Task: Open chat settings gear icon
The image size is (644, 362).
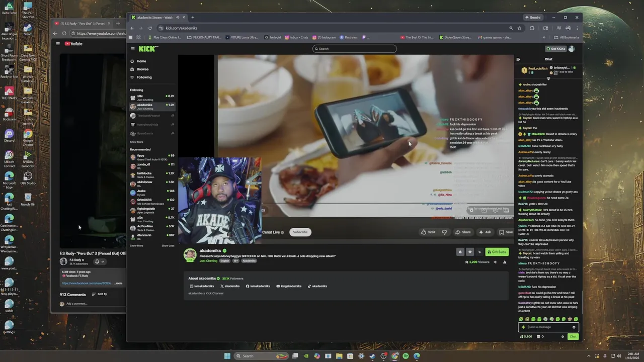Action: tap(562, 336)
